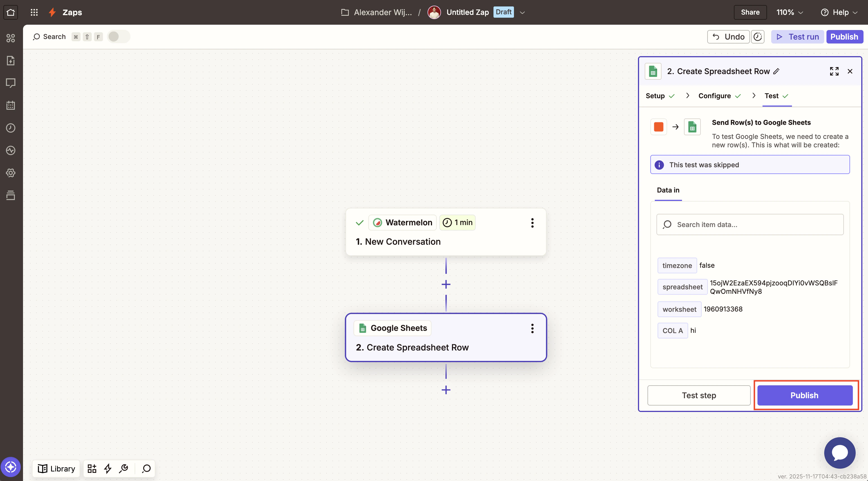The height and width of the screenshot is (481, 868).
Task: Open the settings gear in left sidebar
Action: click(11, 173)
